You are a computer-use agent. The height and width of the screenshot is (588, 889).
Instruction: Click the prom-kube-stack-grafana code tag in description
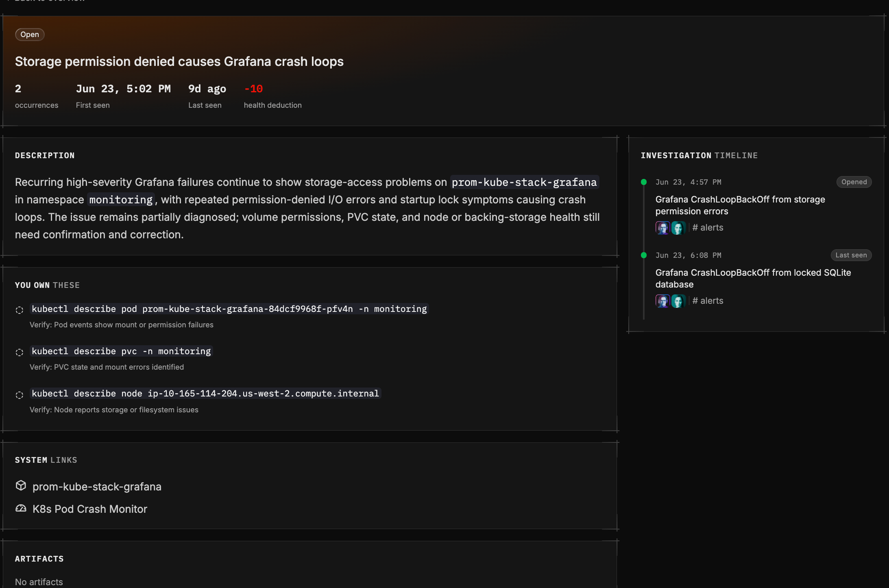click(524, 182)
